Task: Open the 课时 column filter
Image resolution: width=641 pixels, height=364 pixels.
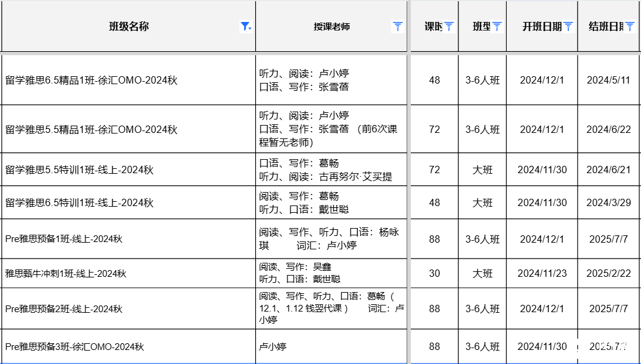Action: [x=449, y=27]
